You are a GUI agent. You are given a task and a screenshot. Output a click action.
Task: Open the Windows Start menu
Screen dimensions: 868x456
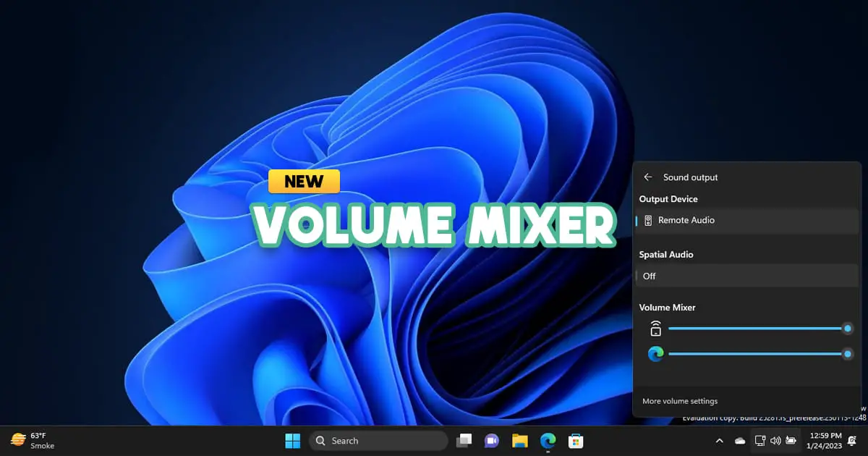click(x=293, y=441)
